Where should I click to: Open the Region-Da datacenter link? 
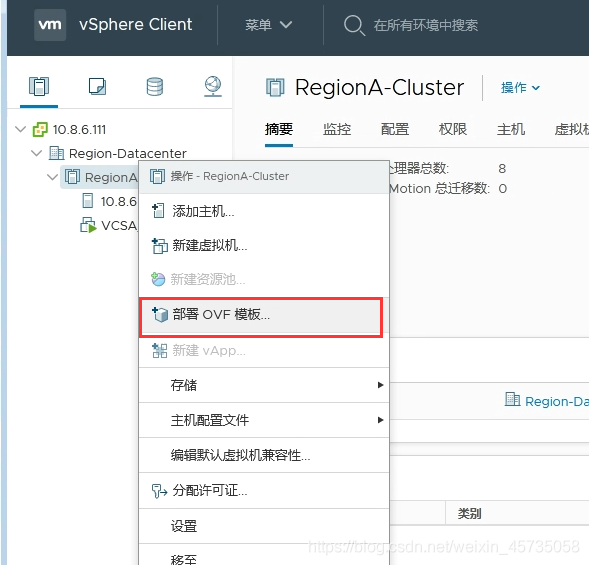coord(557,402)
